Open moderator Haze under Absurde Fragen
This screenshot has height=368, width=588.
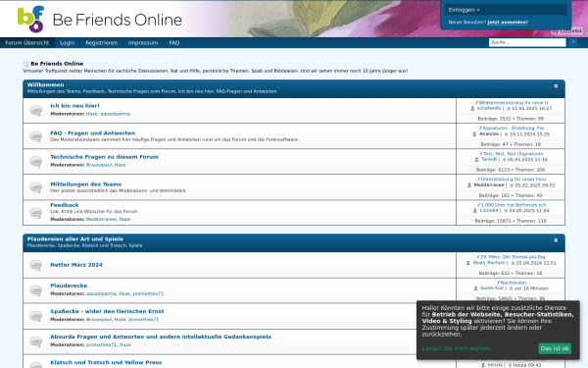tap(124, 344)
